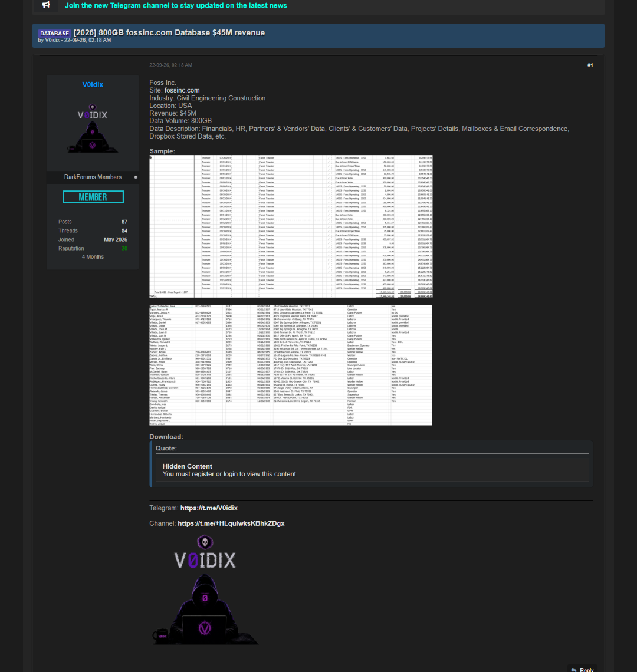Viewport: 637px width, 672px height.
Task: Open the threads count value 84
Action: [124, 231]
